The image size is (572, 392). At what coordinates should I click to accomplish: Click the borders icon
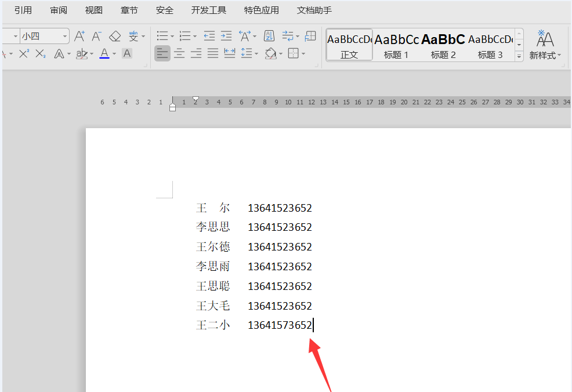point(294,53)
